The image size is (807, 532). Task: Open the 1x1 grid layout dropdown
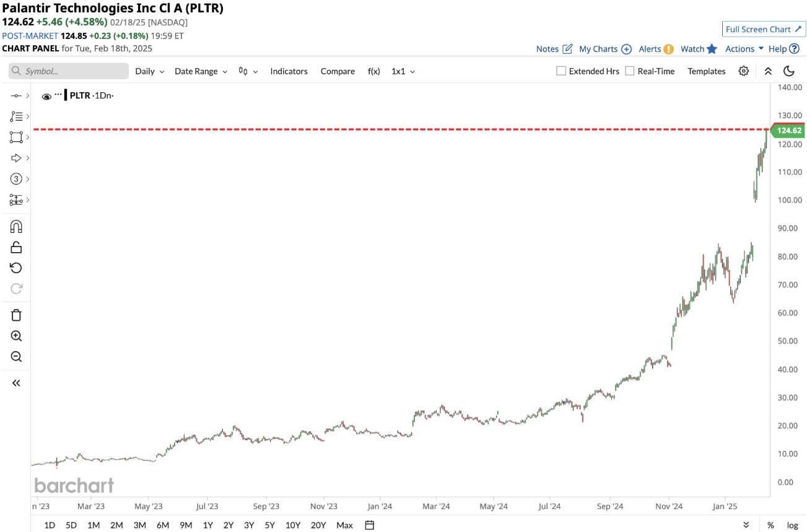tap(403, 71)
